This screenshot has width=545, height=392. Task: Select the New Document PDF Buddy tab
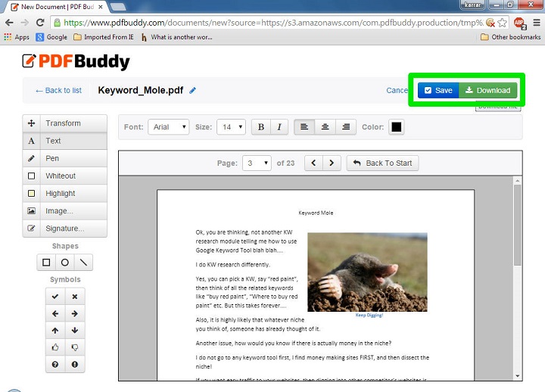(58, 7)
